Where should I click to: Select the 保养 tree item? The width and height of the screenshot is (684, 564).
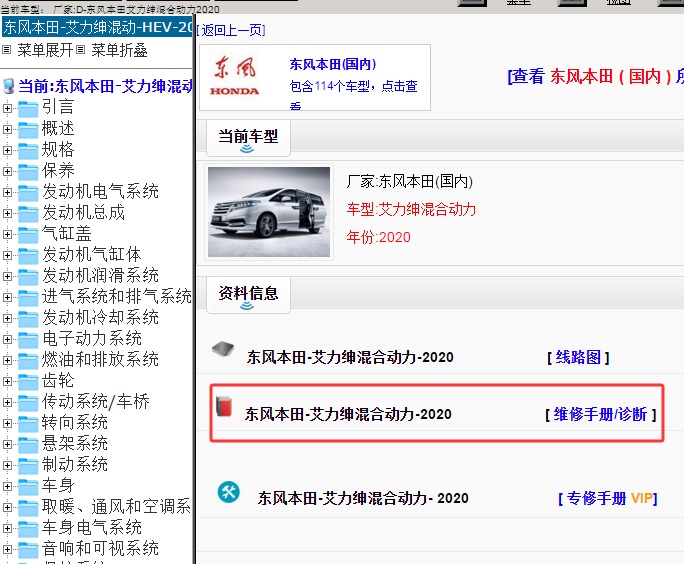[58, 170]
